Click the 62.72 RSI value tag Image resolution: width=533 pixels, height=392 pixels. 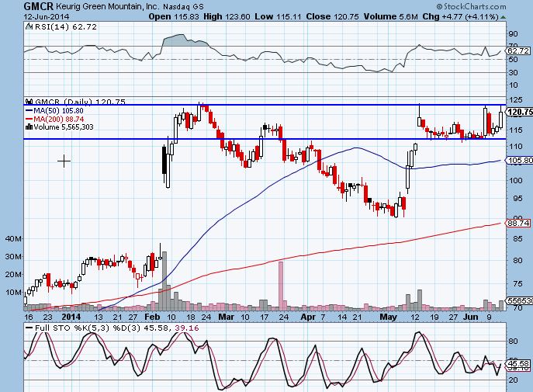[518, 51]
